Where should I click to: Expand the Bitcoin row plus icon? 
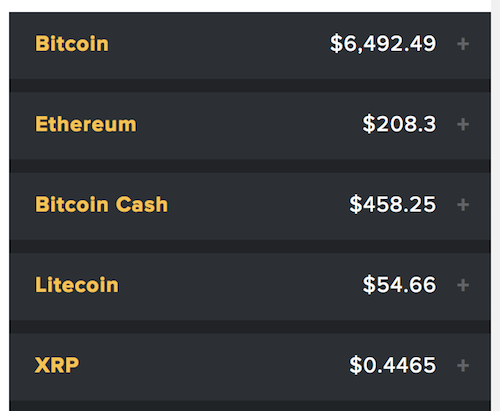tap(463, 44)
